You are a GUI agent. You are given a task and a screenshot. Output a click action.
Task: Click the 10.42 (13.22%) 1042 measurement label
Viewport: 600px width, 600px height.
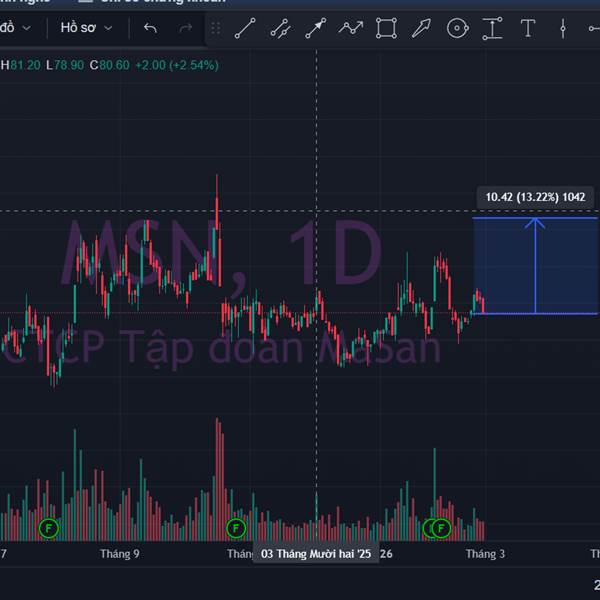[535, 197]
